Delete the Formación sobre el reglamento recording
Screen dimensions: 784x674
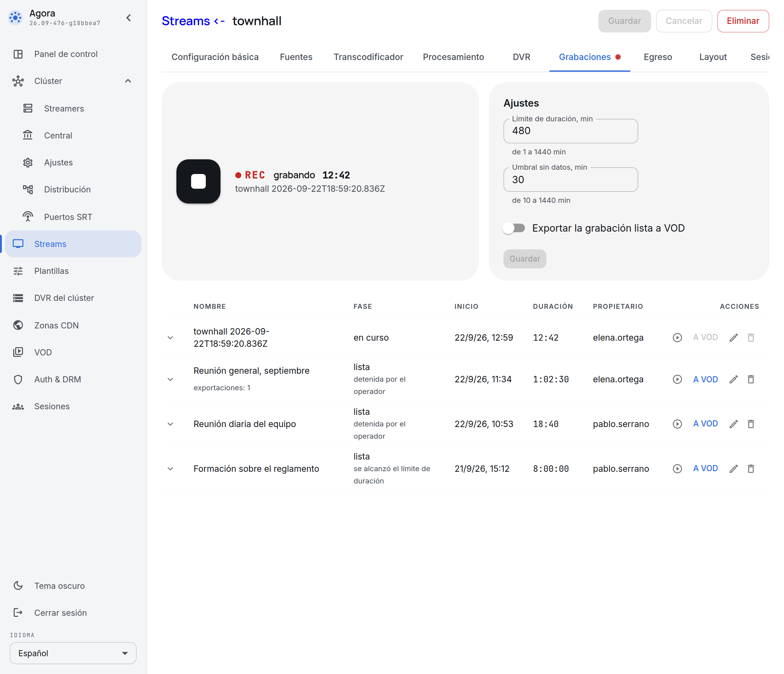tap(751, 468)
